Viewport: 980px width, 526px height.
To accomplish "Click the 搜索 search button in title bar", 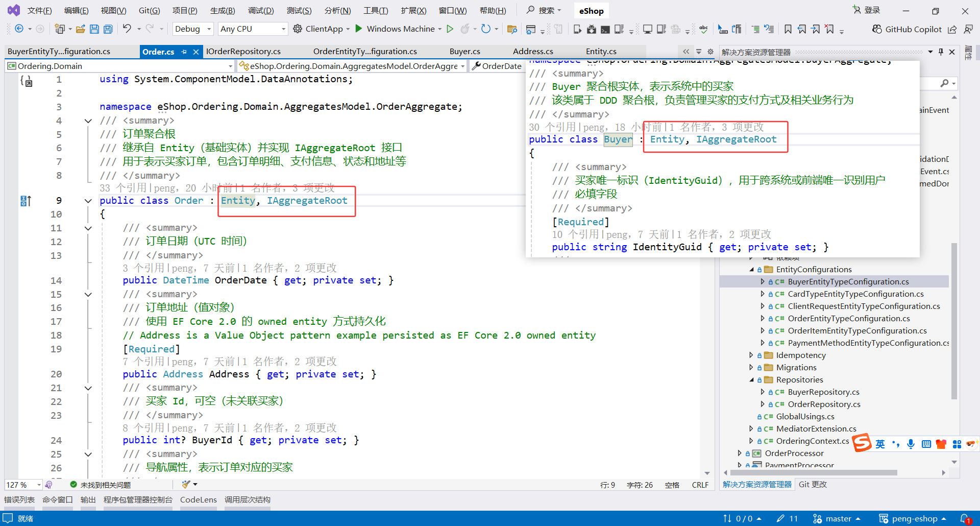I will [x=544, y=10].
